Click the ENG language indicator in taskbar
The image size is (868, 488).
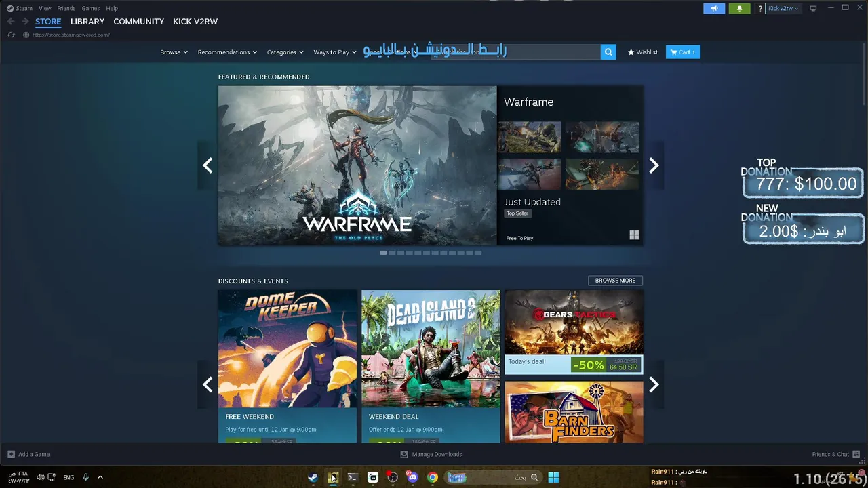68,477
